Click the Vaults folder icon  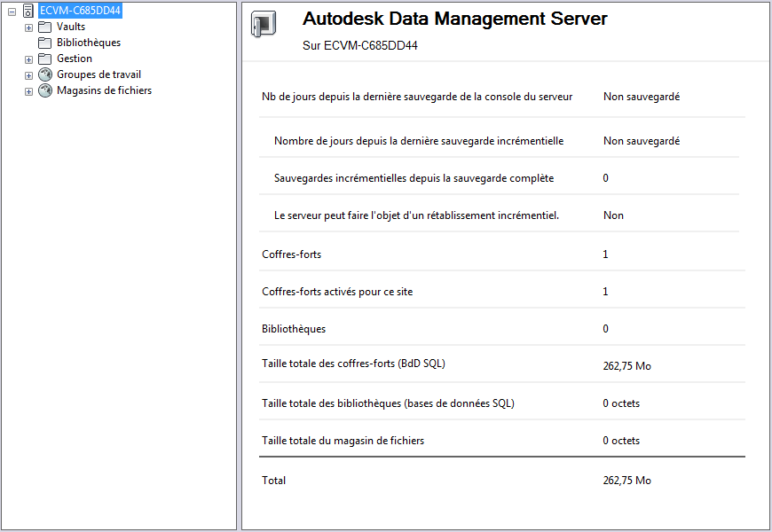[x=44, y=27]
